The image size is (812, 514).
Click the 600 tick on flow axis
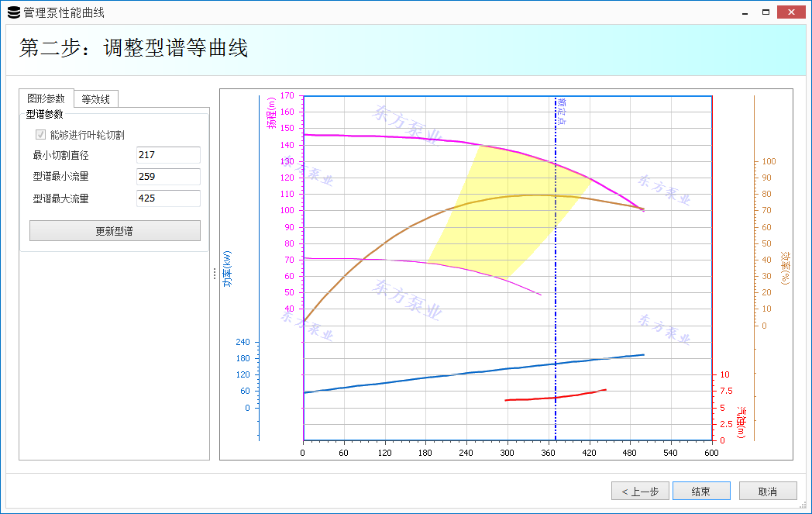tap(711, 453)
